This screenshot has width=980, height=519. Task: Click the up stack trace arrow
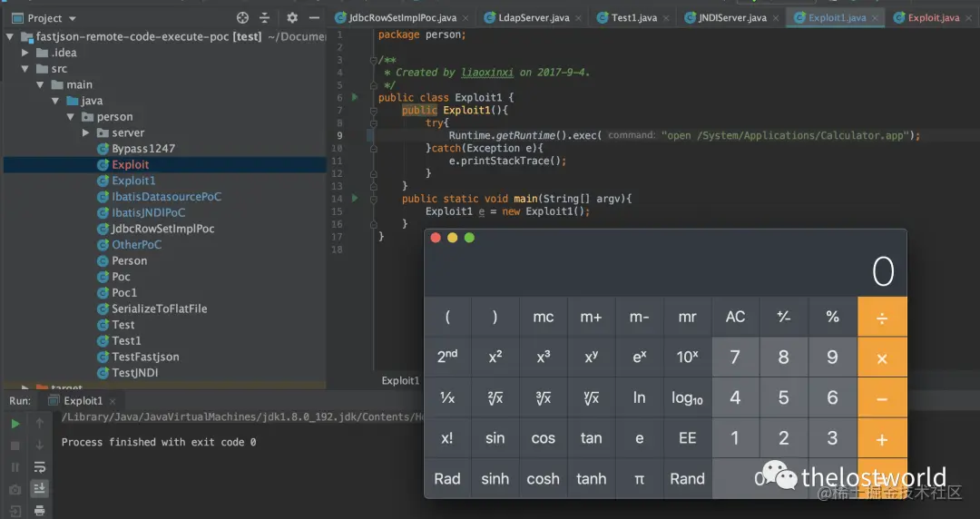click(39, 424)
